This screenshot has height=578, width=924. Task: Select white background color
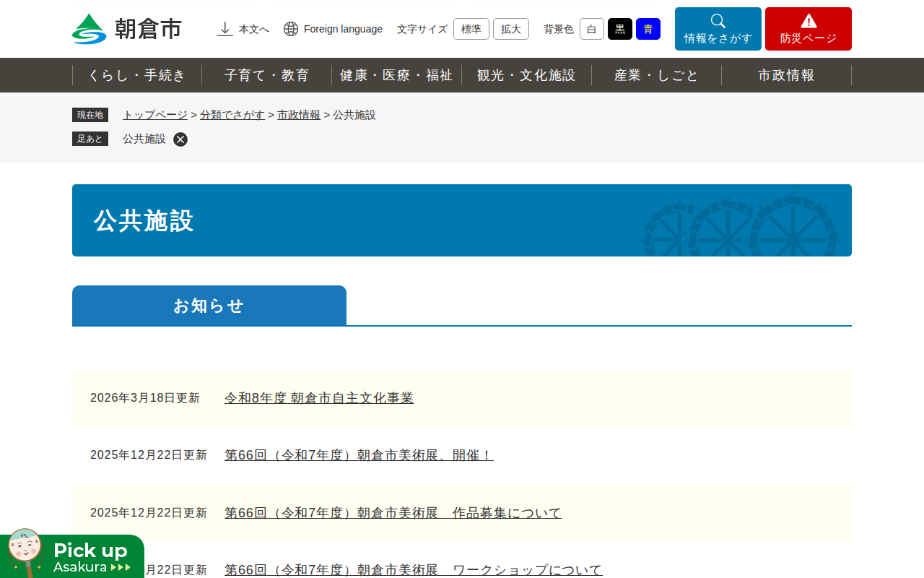[x=591, y=29]
